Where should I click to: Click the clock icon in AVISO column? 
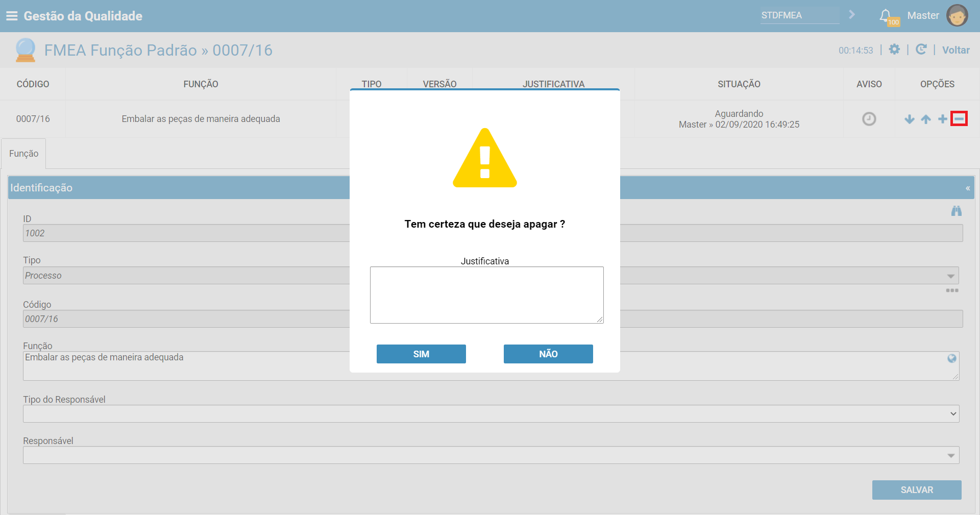(869, 119)
